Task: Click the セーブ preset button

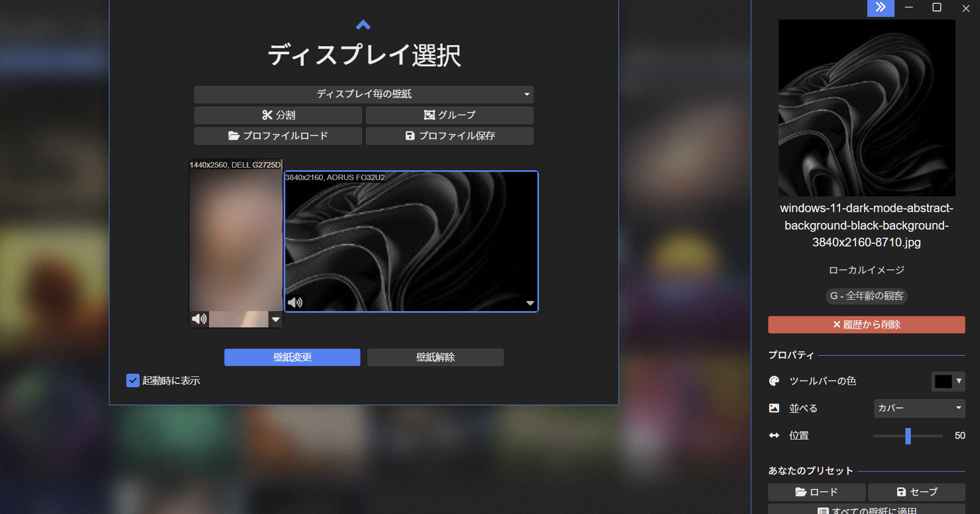Action: (917, 492)
